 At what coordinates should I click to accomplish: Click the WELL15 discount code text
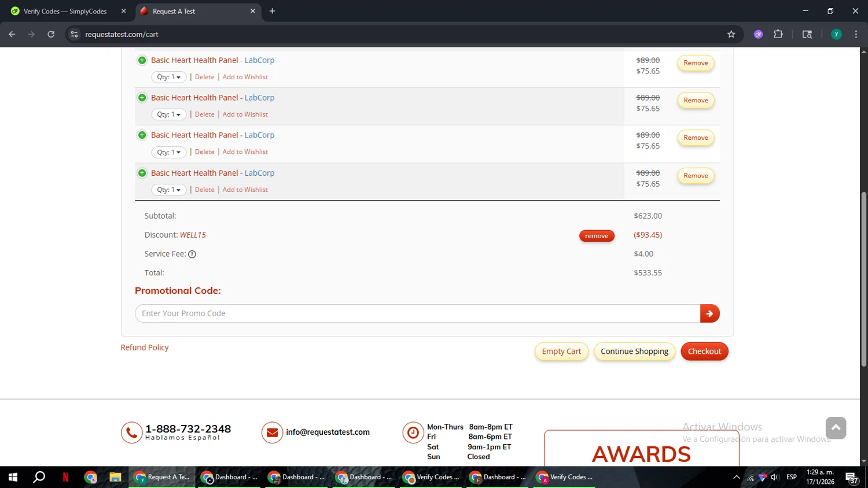click(193, 235)
